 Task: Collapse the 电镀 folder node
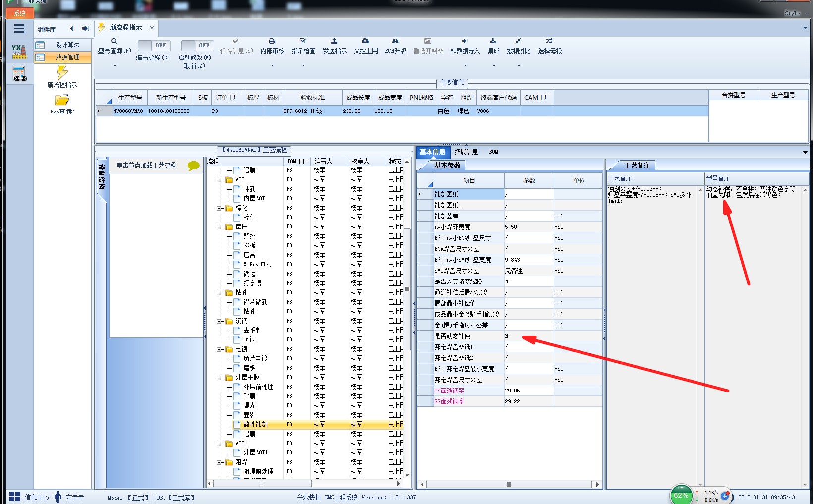[219, 349]
